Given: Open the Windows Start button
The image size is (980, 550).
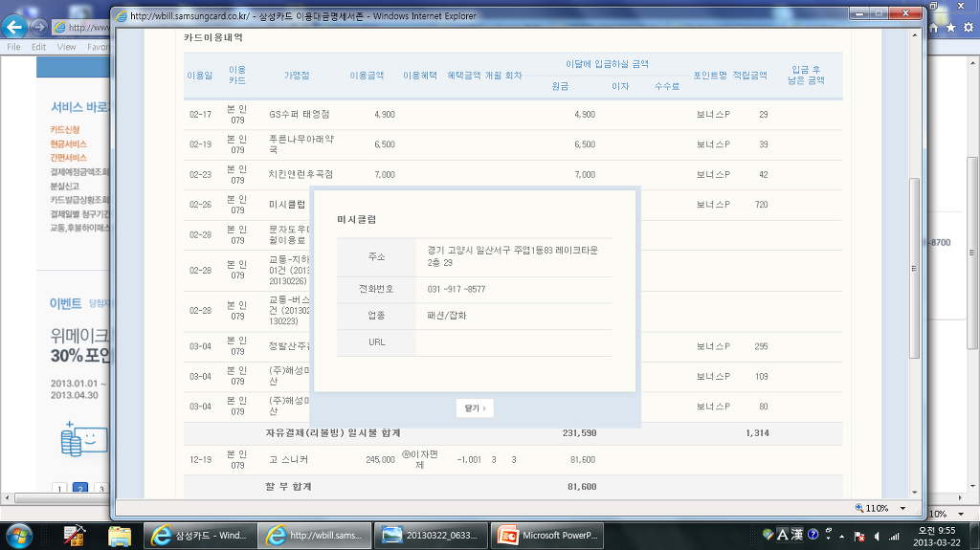Looking at the screenshot, I should [18, 537].
